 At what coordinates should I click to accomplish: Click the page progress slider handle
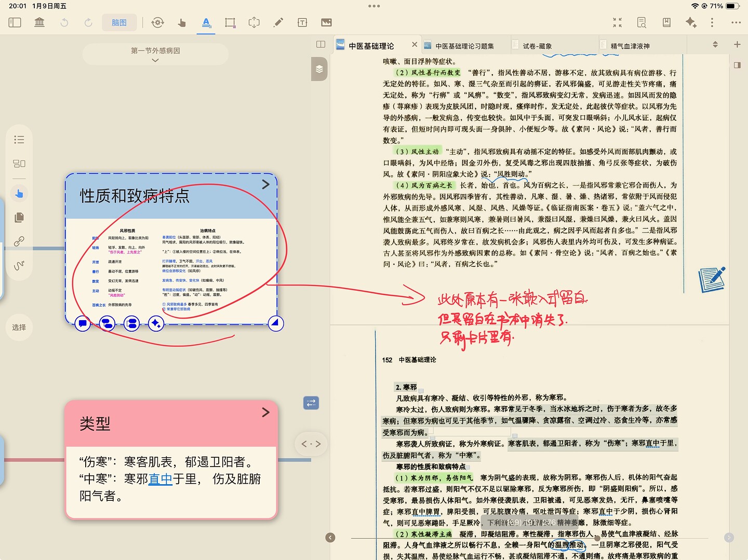pos(597,538)
